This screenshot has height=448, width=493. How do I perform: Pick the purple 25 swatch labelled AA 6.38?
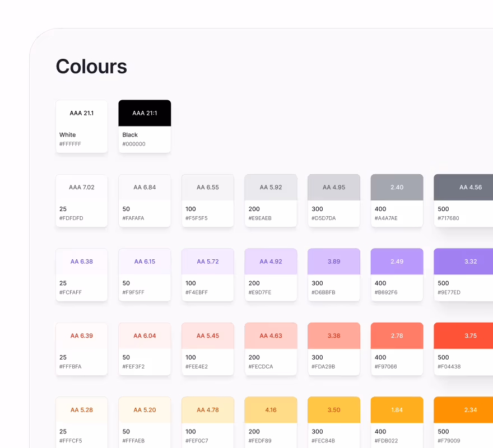82,275
